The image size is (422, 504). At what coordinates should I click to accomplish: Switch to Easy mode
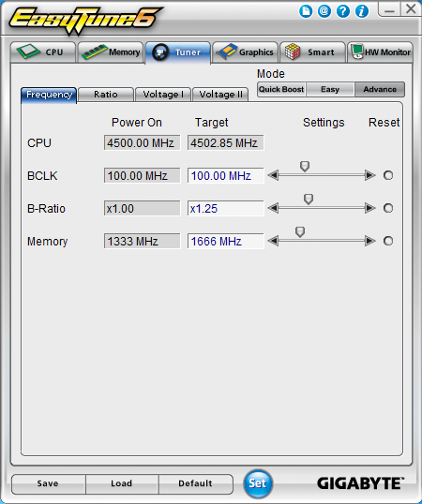[x=330, y=89]
